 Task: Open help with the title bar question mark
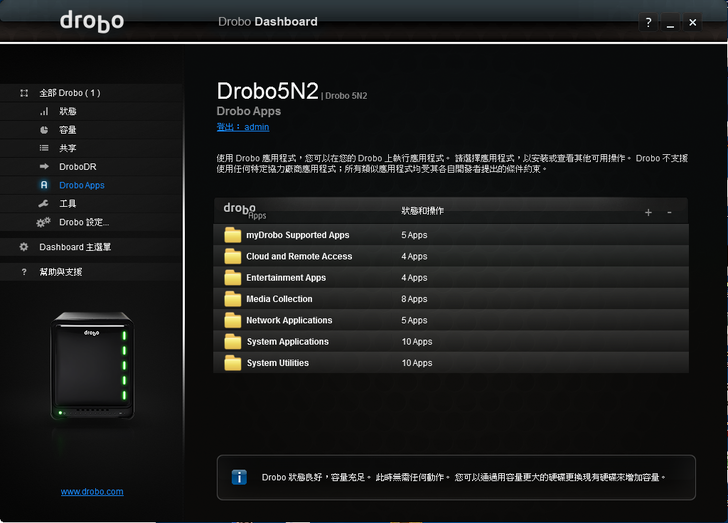tap(648, 22)
